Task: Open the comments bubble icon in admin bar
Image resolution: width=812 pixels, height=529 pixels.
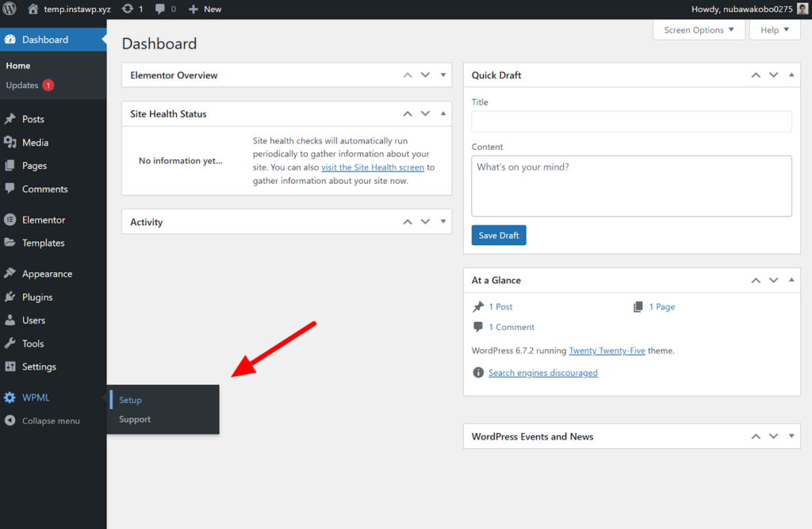Action: coord(160,9)
